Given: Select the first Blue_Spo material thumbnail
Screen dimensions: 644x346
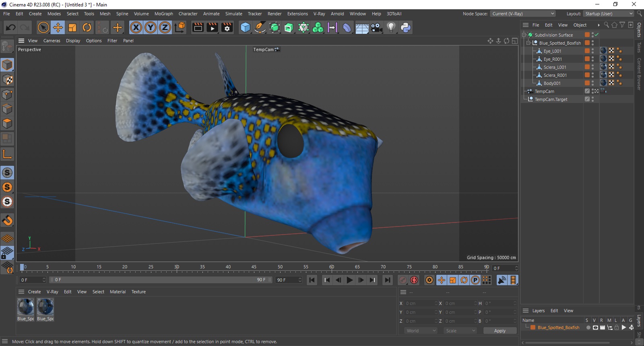Looking at the screenshot, I should [x=26, y=307].
